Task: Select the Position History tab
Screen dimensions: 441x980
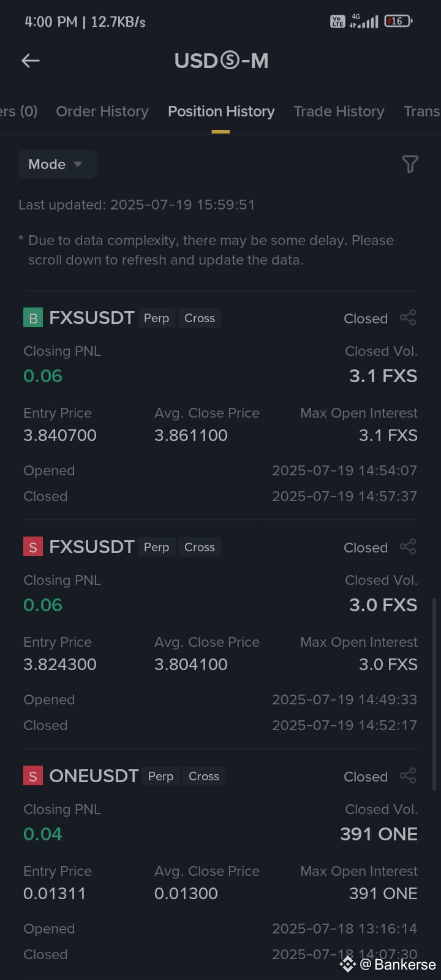Action: click(x=221, y=111)
